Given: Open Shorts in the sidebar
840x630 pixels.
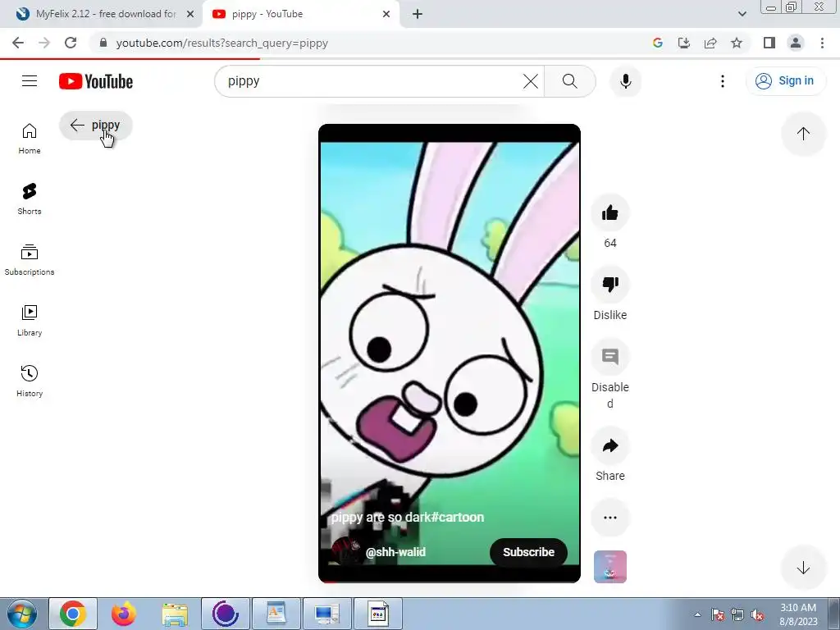Looking at the screenshot, I should pyautogui.click(x=30, y=199).
